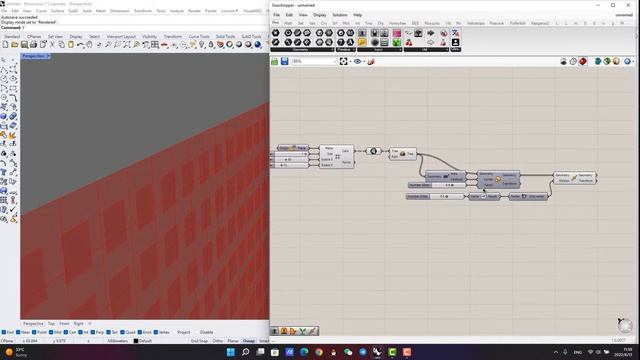Click the green creeper-face icon in Grasshopper ribbon
Screen dimensions: 640x360
(x=396, y=42)
